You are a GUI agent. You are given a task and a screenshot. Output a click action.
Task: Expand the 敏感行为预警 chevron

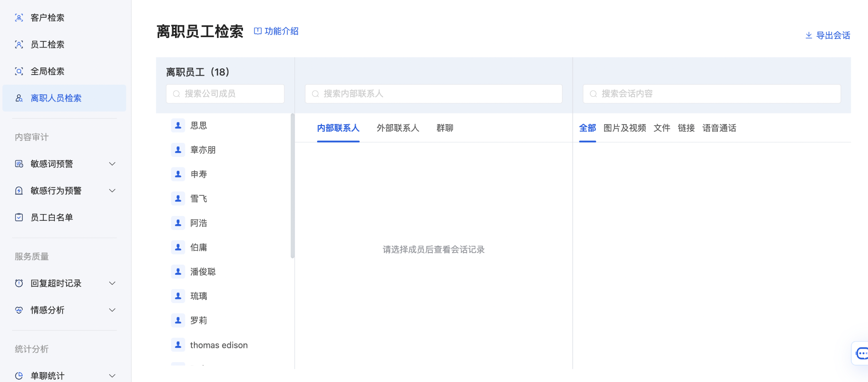pos(112,191)
